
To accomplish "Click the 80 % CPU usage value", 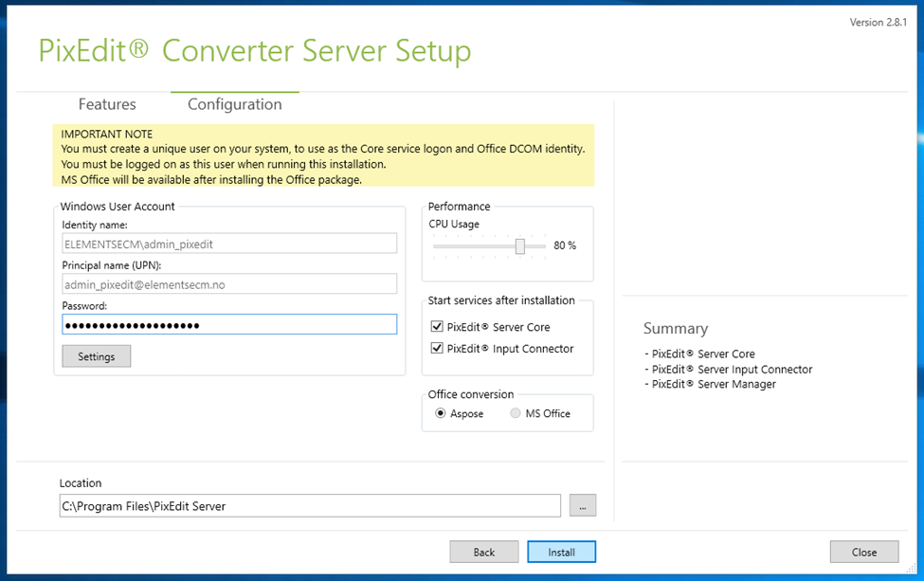I will pyautogui.click(x=565, y=245).
